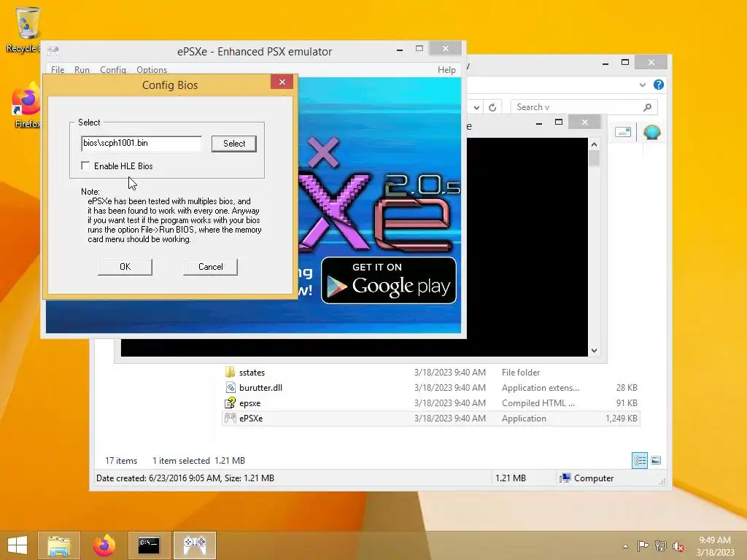Viewport: 747px width, 560px height.
Task: Minimize the black console window
Action: click(x=539, y=122)
